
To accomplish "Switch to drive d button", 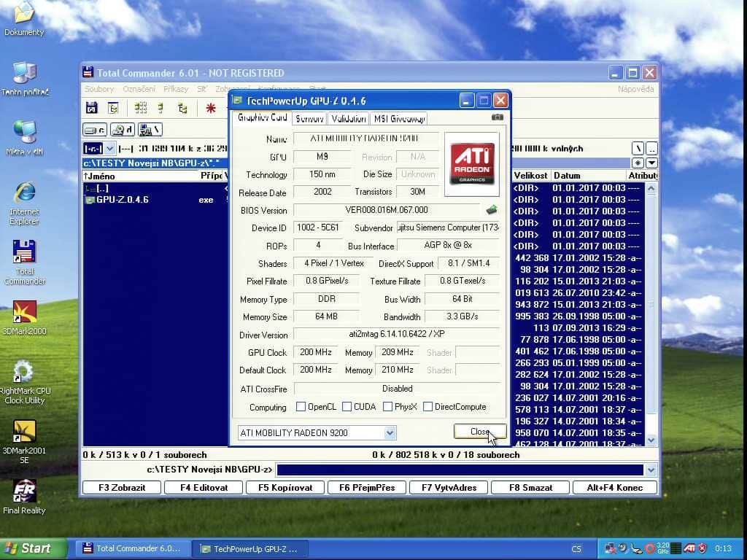I will click(123, 130).
